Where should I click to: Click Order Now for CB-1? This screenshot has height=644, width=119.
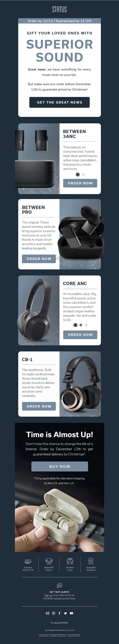pos(39,406)
